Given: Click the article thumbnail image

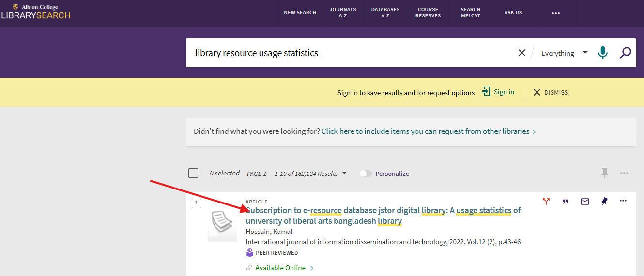Looking at the screenshot, I should pos(222,225).
